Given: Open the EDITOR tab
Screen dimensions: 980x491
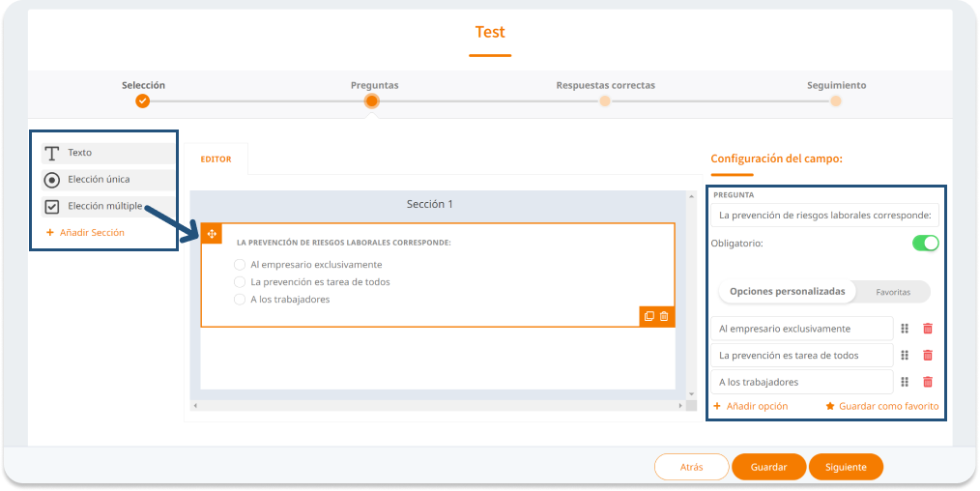Looking at the screenshot, I should pos(216,159).
